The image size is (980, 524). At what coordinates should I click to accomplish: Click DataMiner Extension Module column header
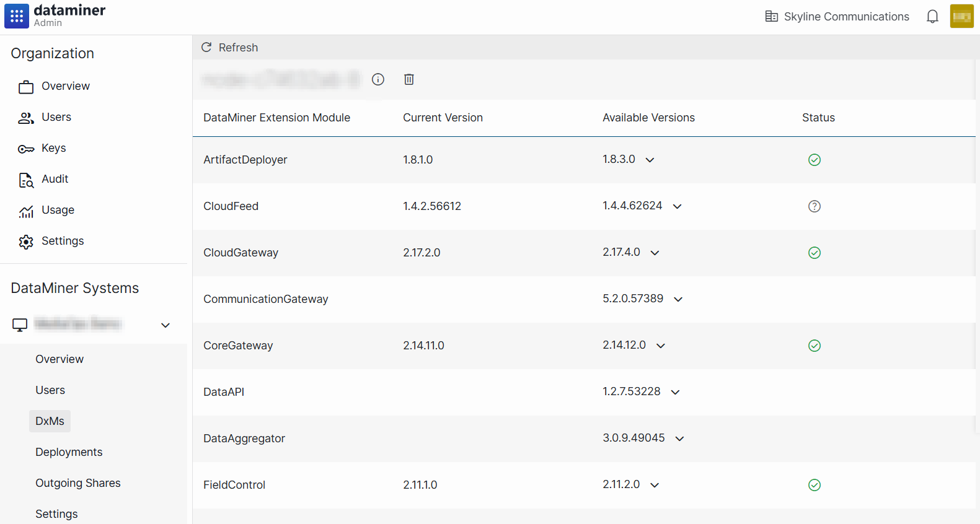click(x=277, y=118)
